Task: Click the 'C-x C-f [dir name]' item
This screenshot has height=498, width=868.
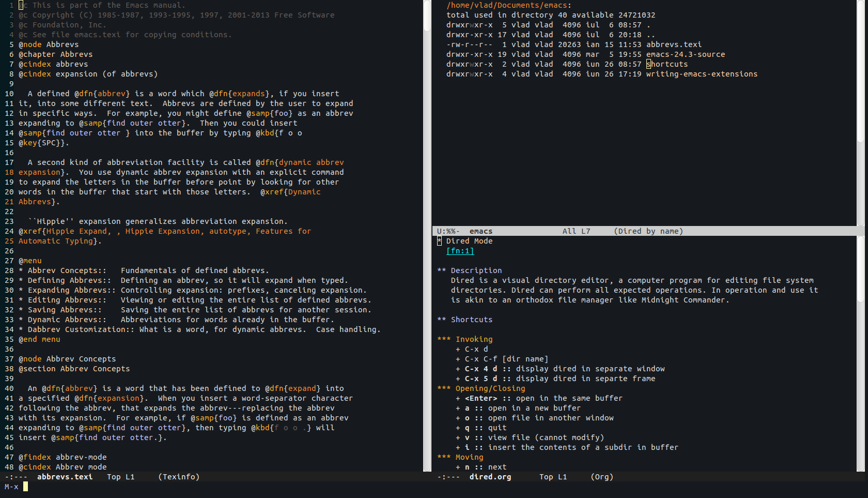Action: pyautogui.click(x=502, y=359)
